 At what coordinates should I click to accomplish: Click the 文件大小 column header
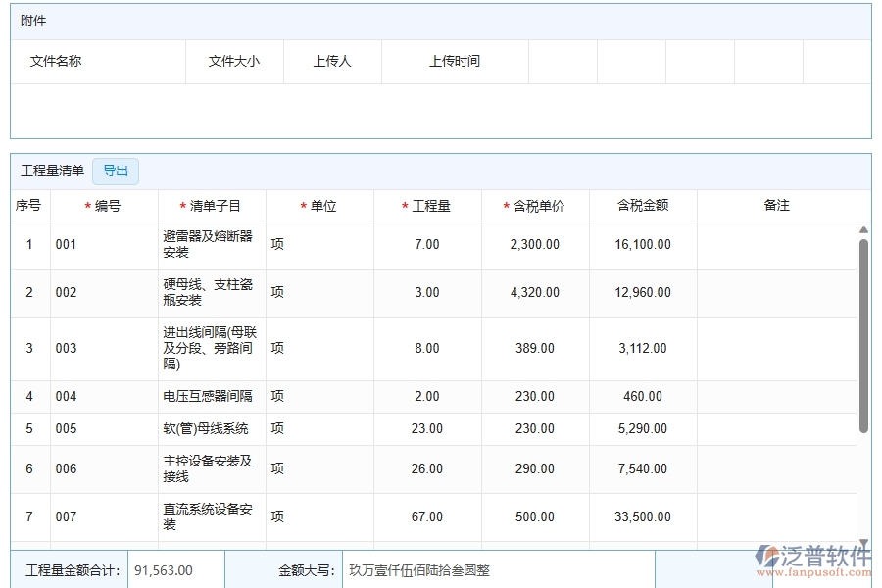tap(234, 61)
